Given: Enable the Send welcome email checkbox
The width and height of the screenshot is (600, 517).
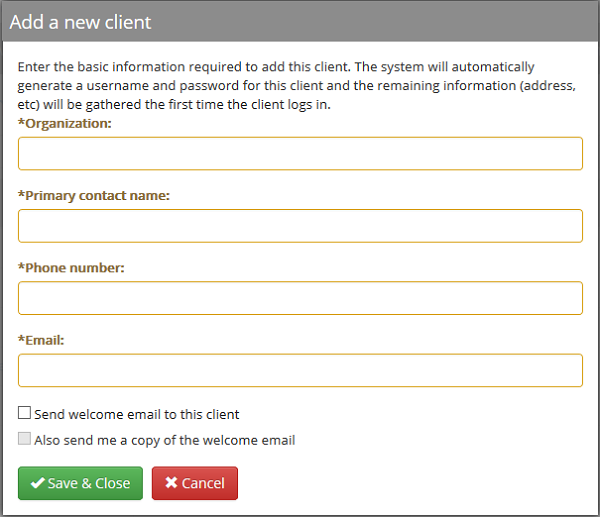Looking at the screenshot, I should [24, 414].
